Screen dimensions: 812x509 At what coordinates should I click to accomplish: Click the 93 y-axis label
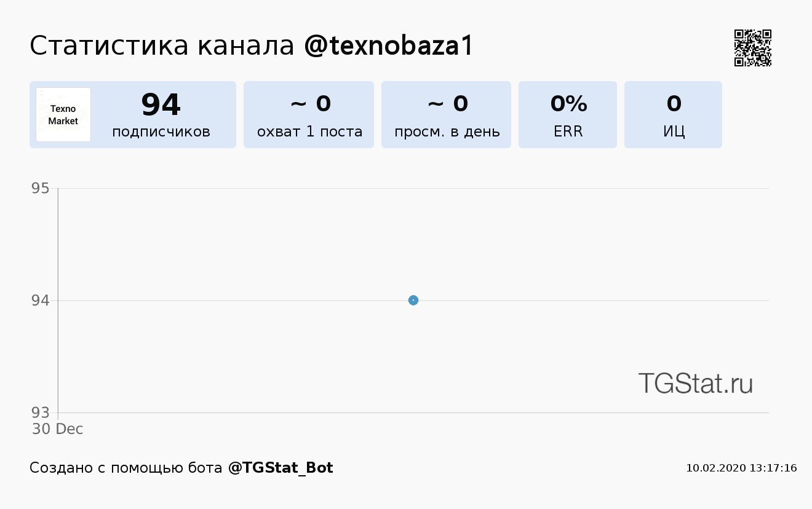41,412
